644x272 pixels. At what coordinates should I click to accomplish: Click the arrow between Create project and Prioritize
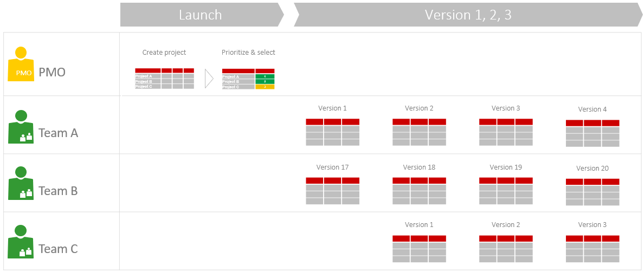209,79
